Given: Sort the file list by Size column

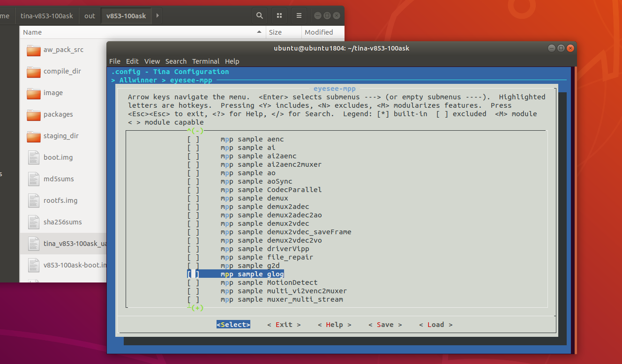Looking at the screenshot, I should coord(284,32).
